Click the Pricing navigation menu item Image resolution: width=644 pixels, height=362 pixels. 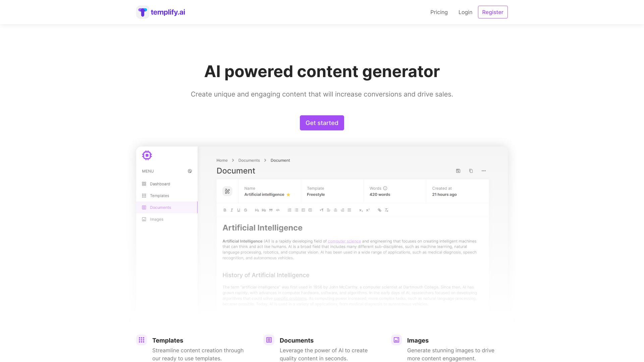pyautogui.click(x=439, y=12)
